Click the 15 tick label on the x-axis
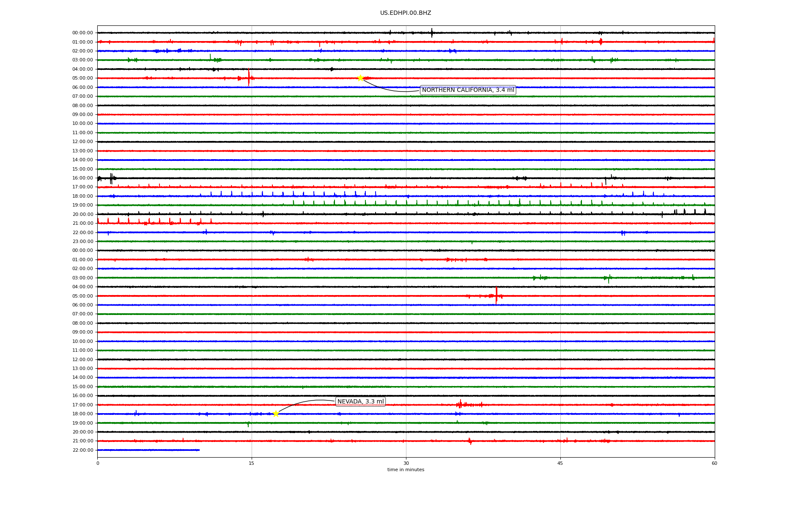The height and width of the screenshot is (508, 812). pyautogui.click(x=252, y=463)
